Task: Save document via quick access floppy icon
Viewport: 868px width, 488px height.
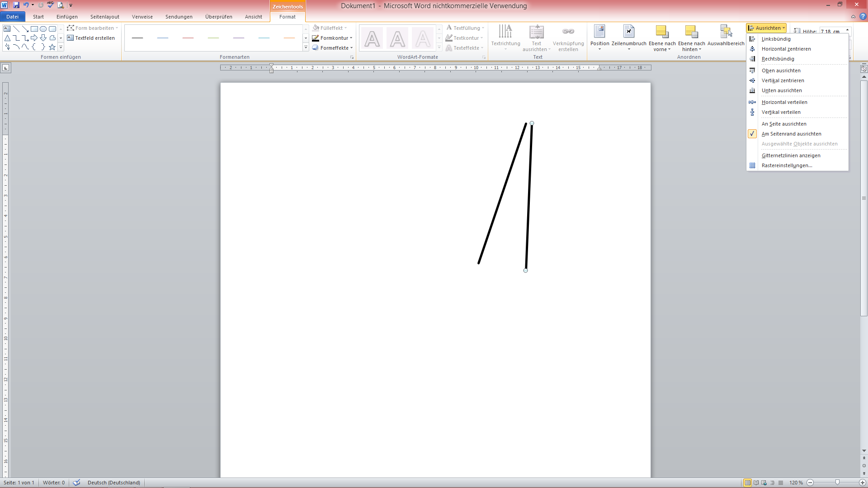Action: 16,5
